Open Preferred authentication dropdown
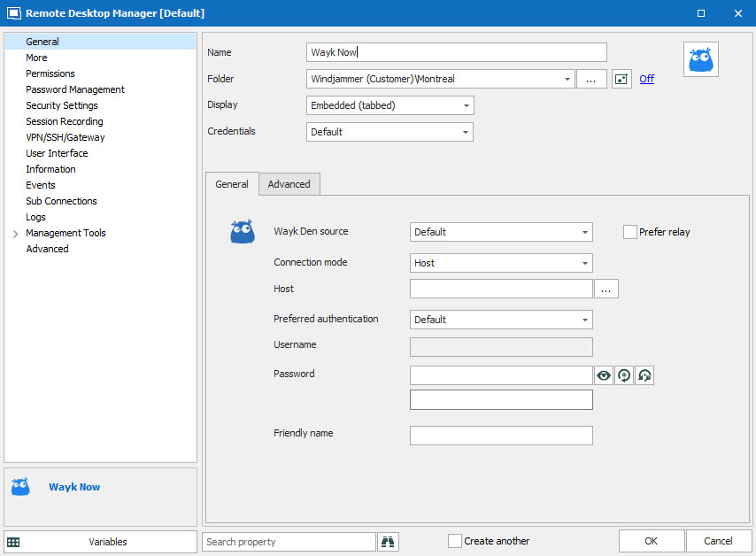 (x=585, y=320)
